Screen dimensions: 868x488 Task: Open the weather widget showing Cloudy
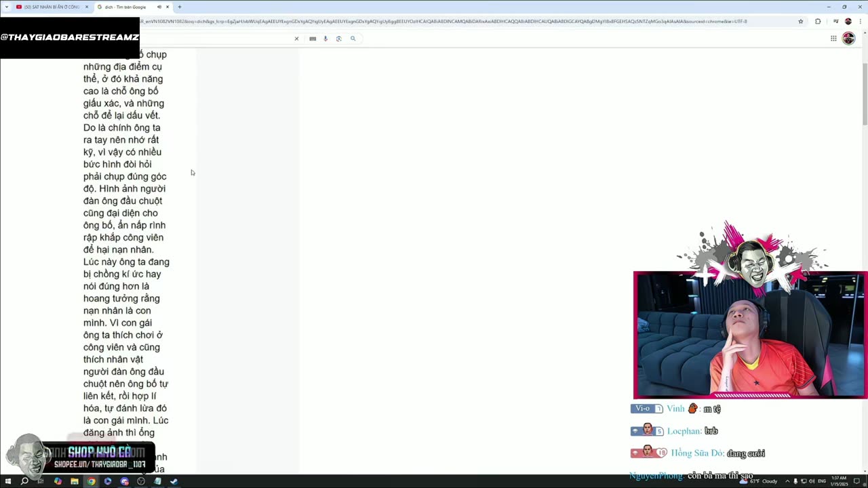pos(758,481)
